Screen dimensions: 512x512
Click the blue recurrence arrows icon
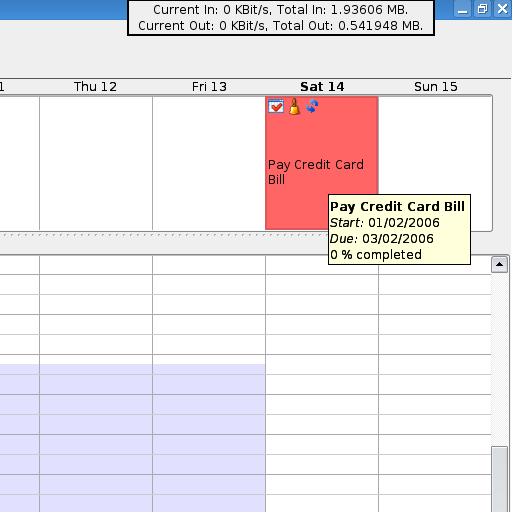pos(312,106)
